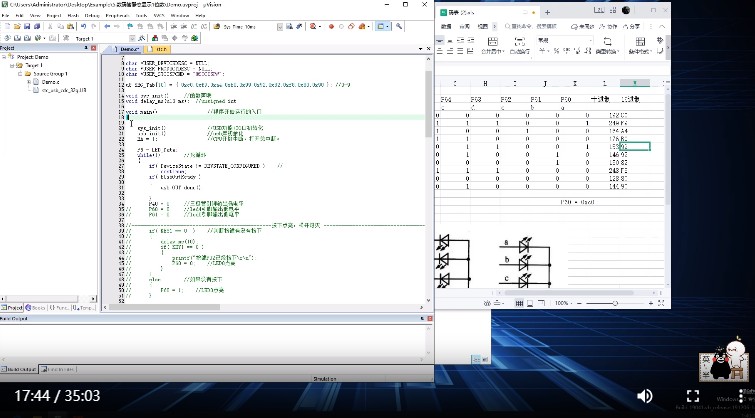
Task: Open the Project menu in uVision
Action: click(x=53, y=15)
